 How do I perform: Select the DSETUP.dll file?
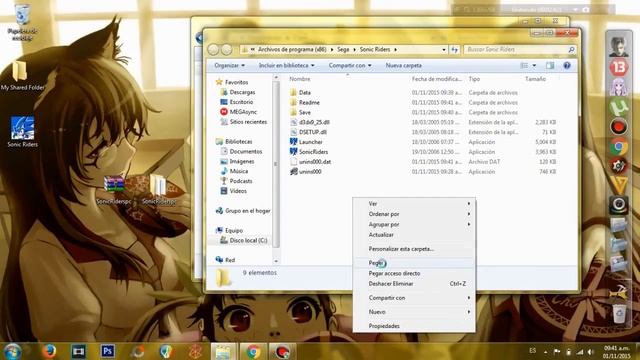312,132
